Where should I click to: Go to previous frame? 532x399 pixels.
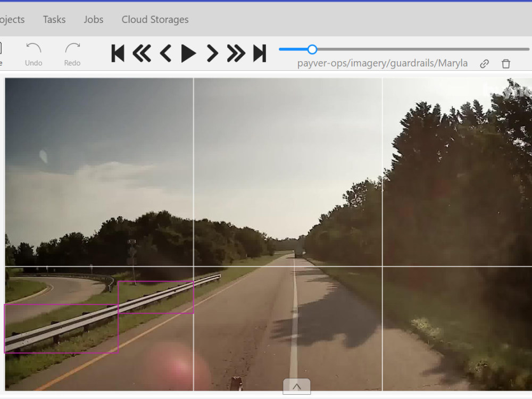(165, 53)
